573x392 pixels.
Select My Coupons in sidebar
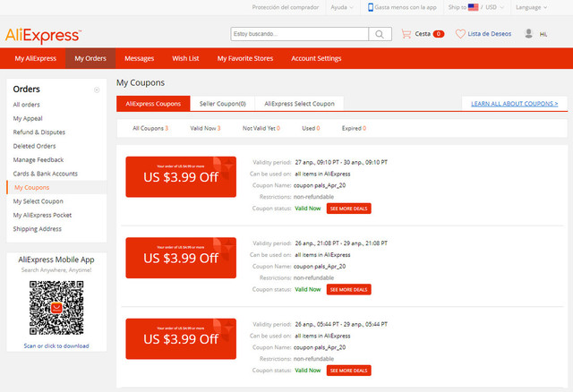point(32,187)
